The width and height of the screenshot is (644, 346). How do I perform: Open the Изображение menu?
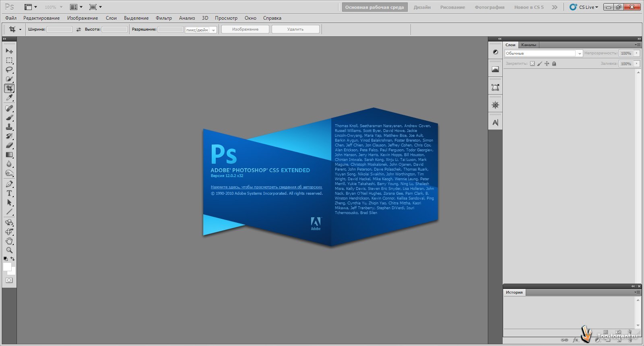83,18
